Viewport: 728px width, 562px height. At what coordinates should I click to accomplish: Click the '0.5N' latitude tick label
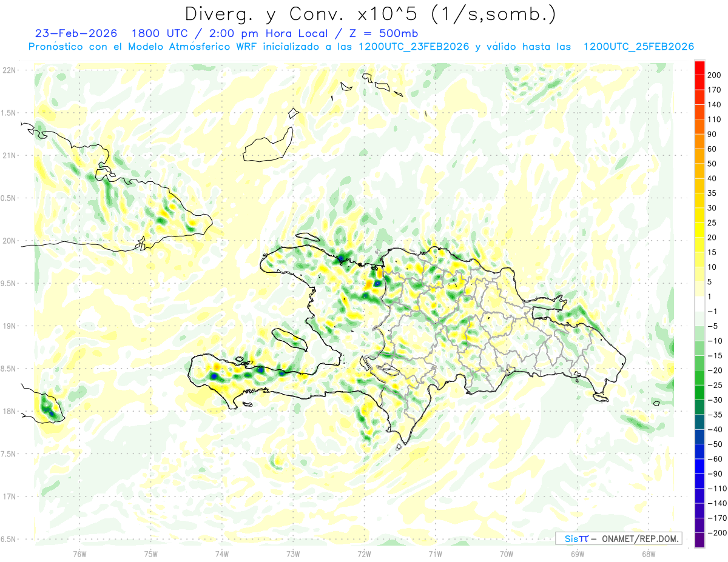click(x=8, y=198)
